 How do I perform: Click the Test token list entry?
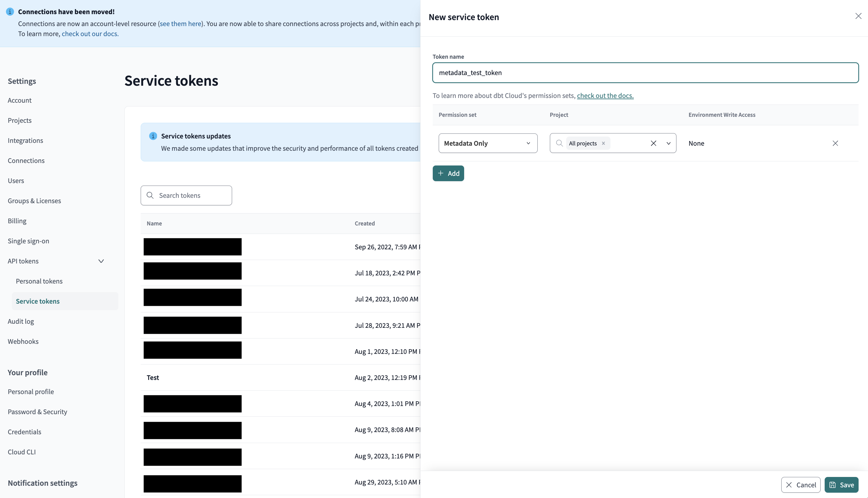153,377
